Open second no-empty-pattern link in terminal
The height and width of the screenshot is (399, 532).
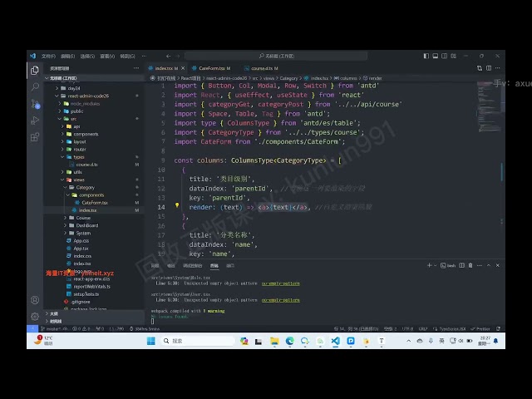click(x=281, y=300)
